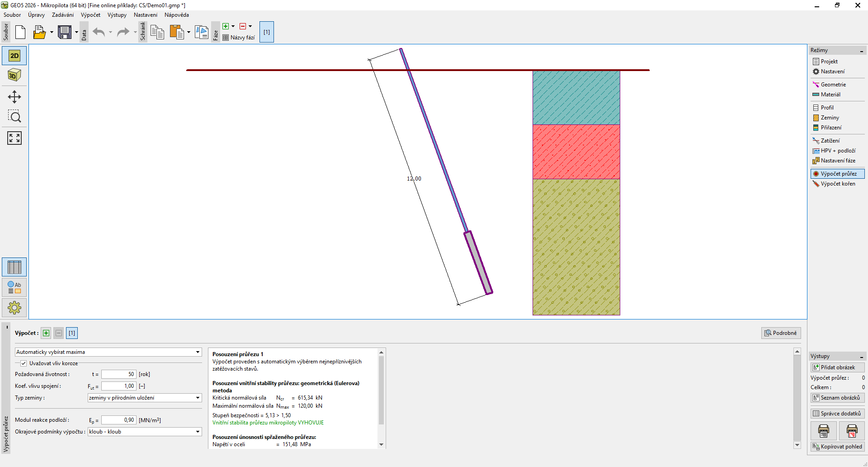The height and width of the screenshot is (467, 868).
Task: Click the new file icon
Action: (x=20, y=32)
